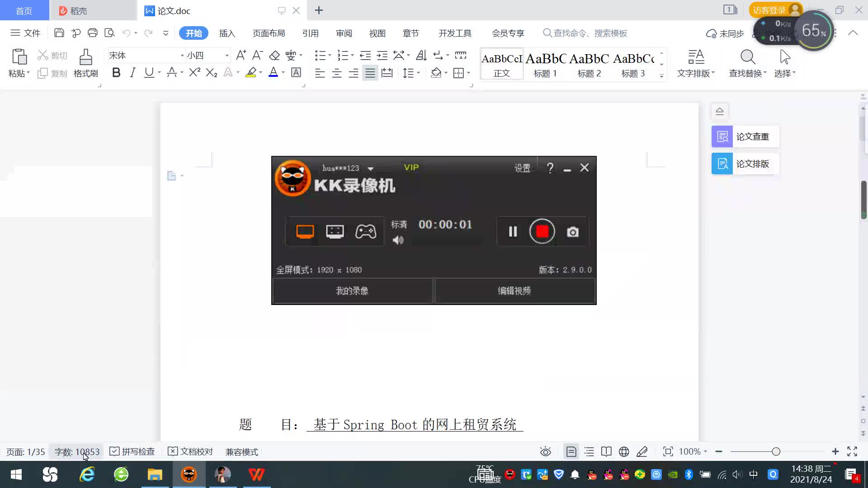Mute the KK recorder speaker icon

point(398,240)
